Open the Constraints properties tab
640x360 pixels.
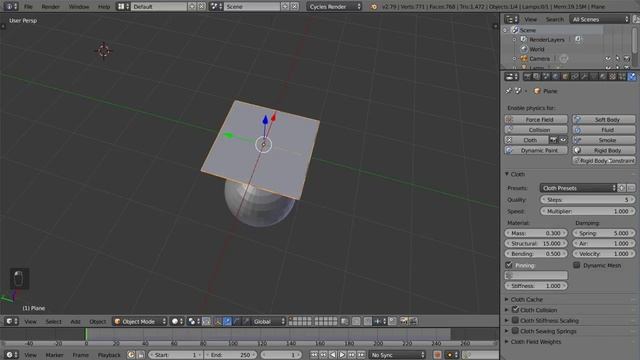(575, 77)
